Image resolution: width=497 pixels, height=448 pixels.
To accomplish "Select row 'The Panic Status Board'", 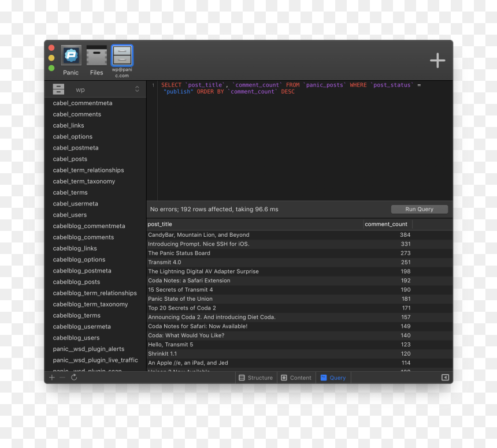I will click(299, 253).
